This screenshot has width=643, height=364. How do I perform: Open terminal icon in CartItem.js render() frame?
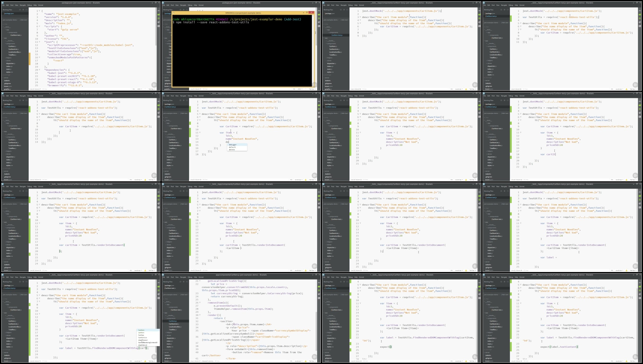(x=319, y=298)
